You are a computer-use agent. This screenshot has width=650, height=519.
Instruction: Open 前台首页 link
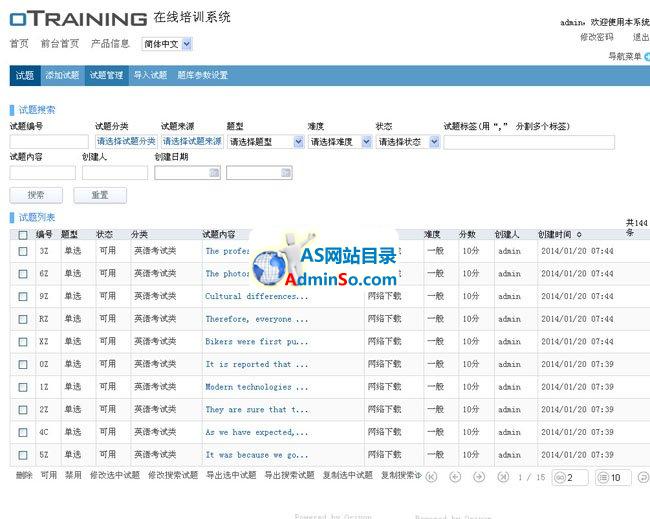pyautogui.click(x=60, y=44)
